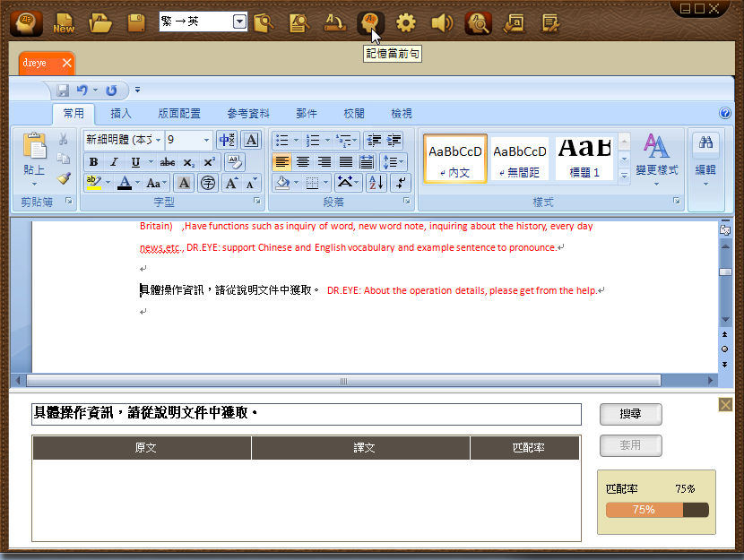
Task: Toggle justify alignment
Action: coord(345,161)
